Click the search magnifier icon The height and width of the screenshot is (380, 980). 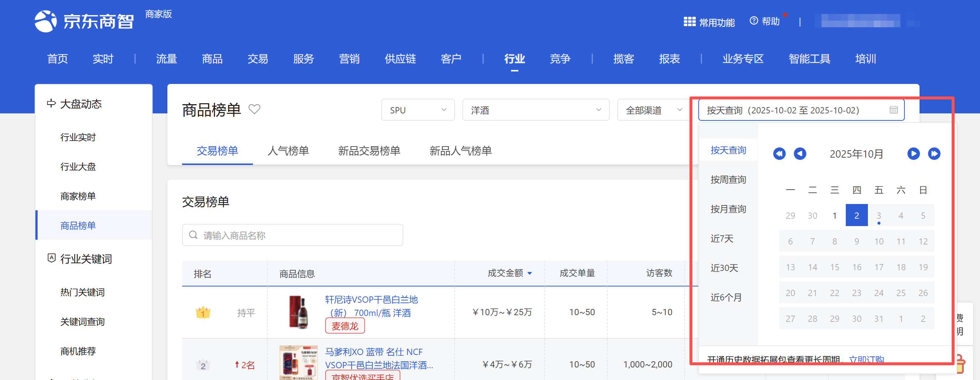193,235
